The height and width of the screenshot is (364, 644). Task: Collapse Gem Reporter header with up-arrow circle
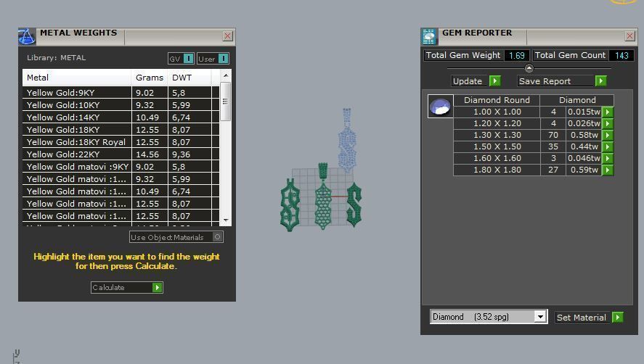coord(529,68)
